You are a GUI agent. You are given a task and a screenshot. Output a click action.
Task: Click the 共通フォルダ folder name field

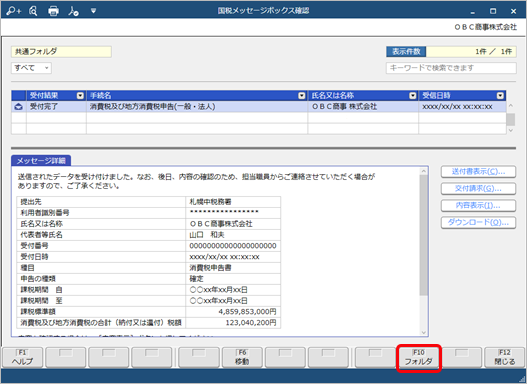61,52
